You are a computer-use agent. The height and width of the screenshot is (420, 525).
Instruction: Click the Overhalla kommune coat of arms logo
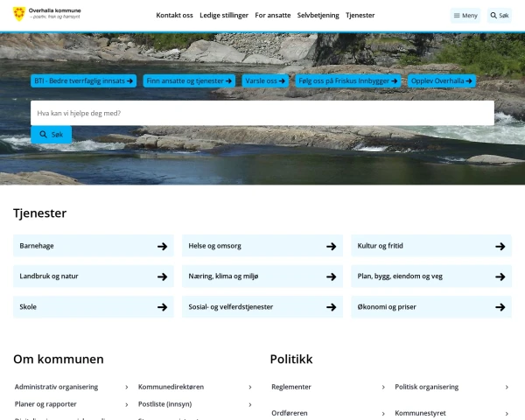click(x=19, y=14)
